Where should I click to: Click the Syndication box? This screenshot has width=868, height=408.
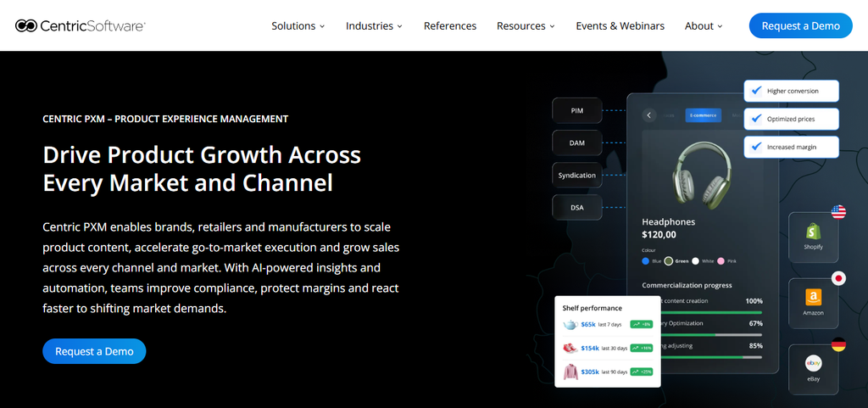point(576,175)
